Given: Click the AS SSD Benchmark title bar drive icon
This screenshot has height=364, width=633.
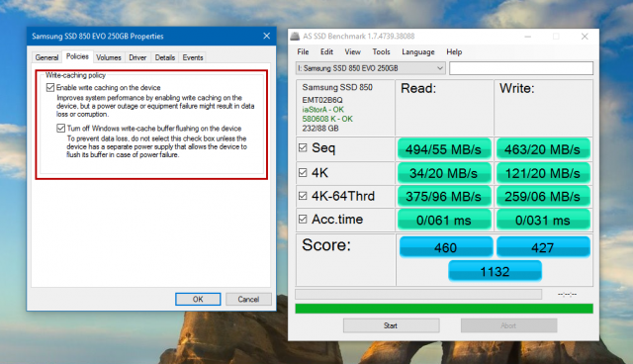Looking at the screenshot, I should tap(295, 37).
